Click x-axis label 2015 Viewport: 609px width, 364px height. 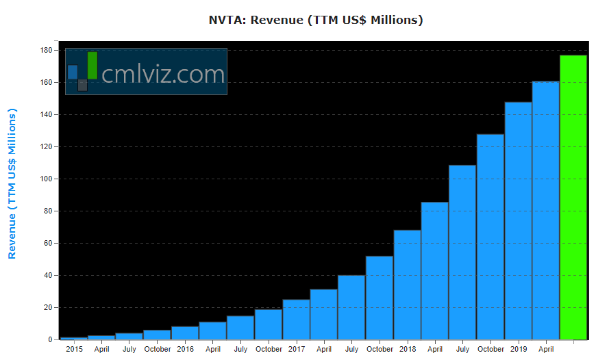74,349
